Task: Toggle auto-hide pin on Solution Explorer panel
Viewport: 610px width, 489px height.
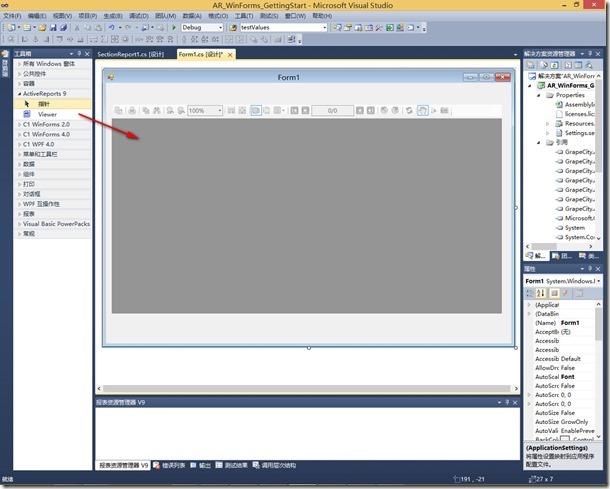Action: point(590,54)
